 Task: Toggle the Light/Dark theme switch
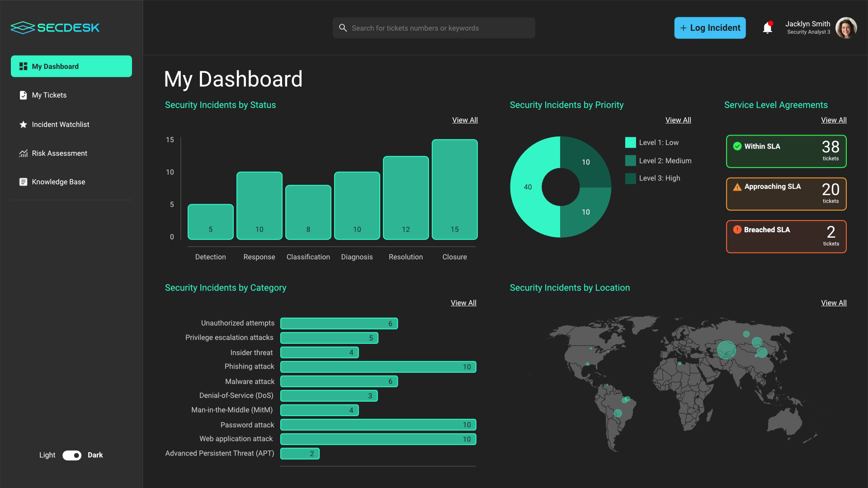(x=72, y=455)
